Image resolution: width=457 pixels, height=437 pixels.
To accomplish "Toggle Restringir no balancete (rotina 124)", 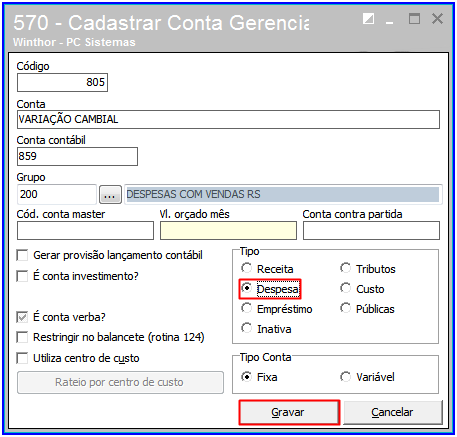I will (x=22, y=337).
